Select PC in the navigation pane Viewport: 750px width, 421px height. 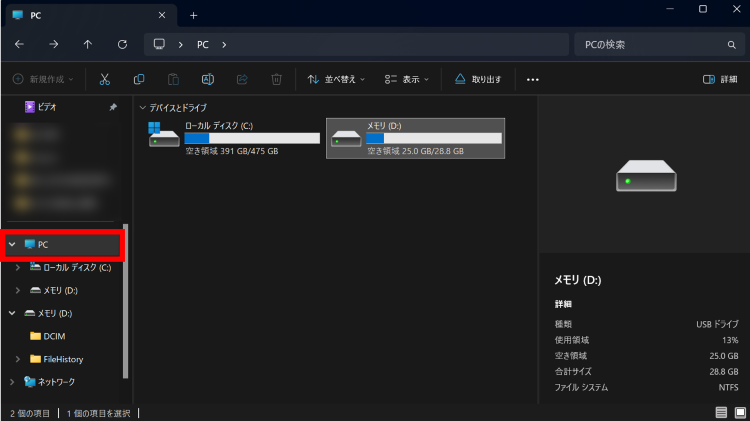62,244
